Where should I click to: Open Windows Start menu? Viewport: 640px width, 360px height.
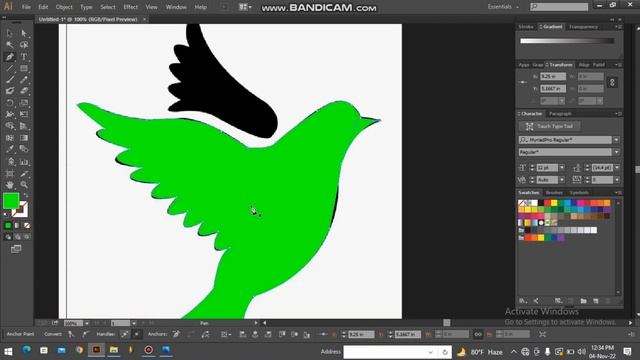coord(8,351)
